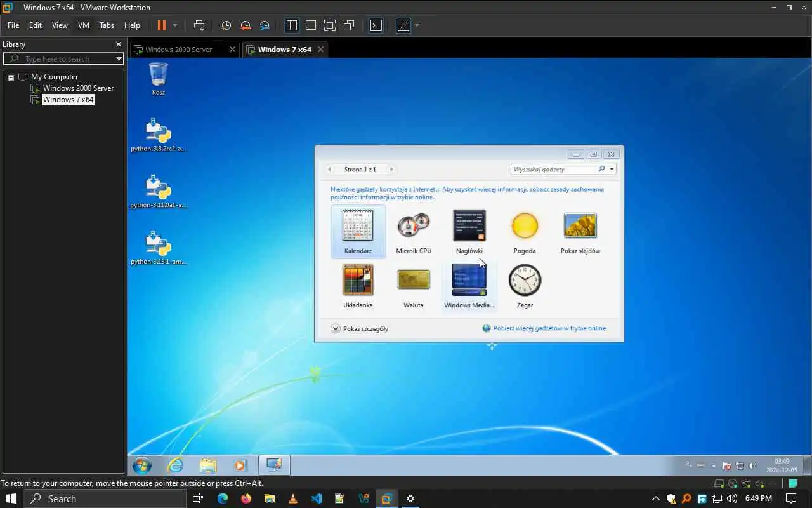Open the power options dropdown next to Pause
Image resolution: width=812 pixels, height=508 pixels.
click(x=175, y=25)
